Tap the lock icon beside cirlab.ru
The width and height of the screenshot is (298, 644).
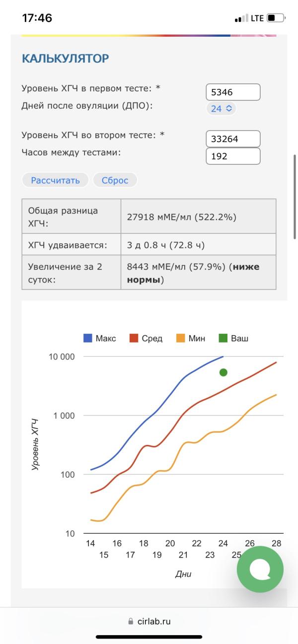[x=131, y=621]
